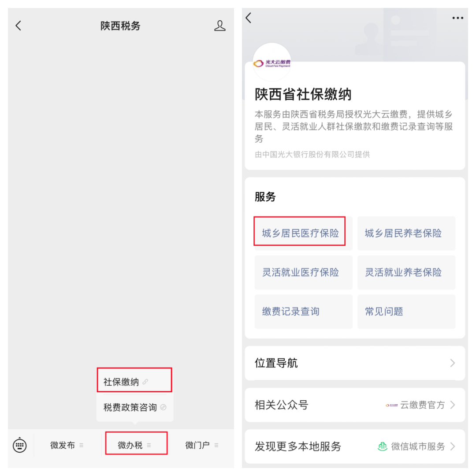This screenshot has width=476, height=476.
Task: Expand the 微发布 bottom menu
Action: [67, 445]
